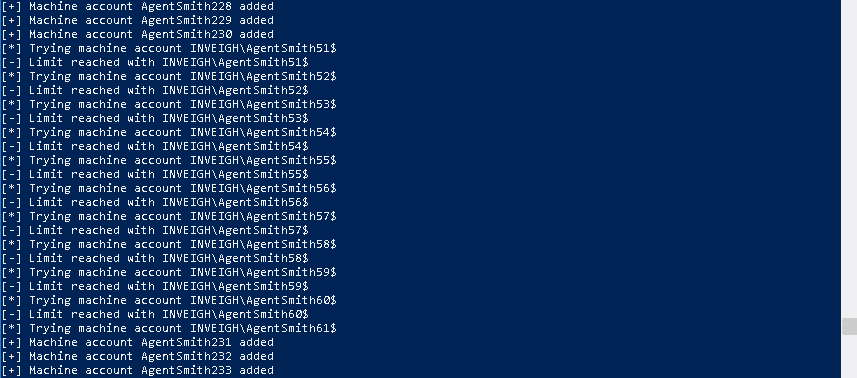Click the 'Trying machine account INVEIGH\AgentSmith57$' line
Image resolution: width=857 pixels, height=378 pixels.
pyautogui.click(x=169, y=216)
